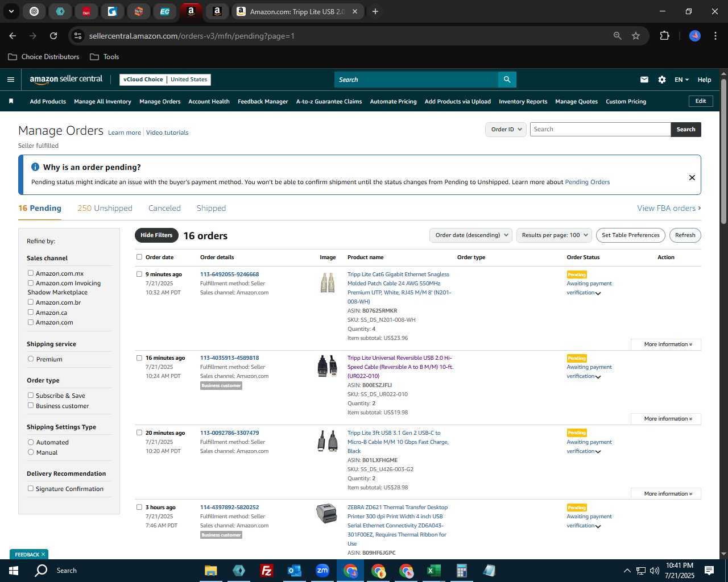This screenshot has width=728, height=582.
Task: Click the Tripp Lite Cat6 cable thumbnail
Action: (328, 282)
